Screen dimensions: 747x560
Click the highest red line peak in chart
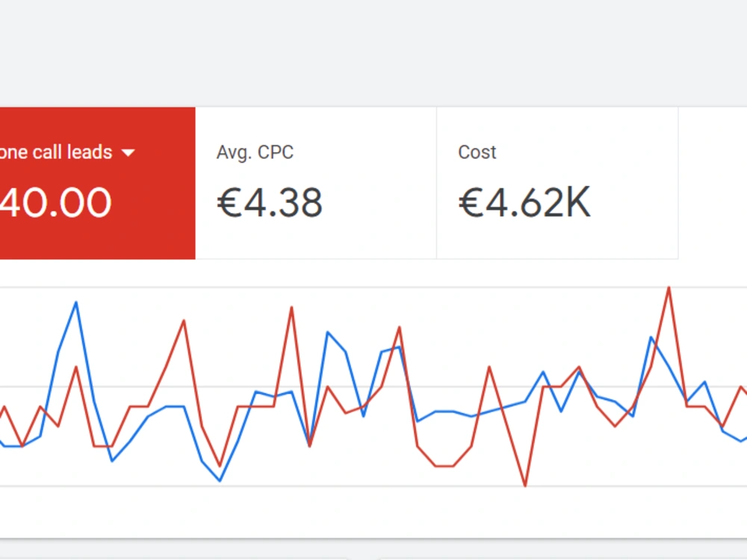(669, 288)
